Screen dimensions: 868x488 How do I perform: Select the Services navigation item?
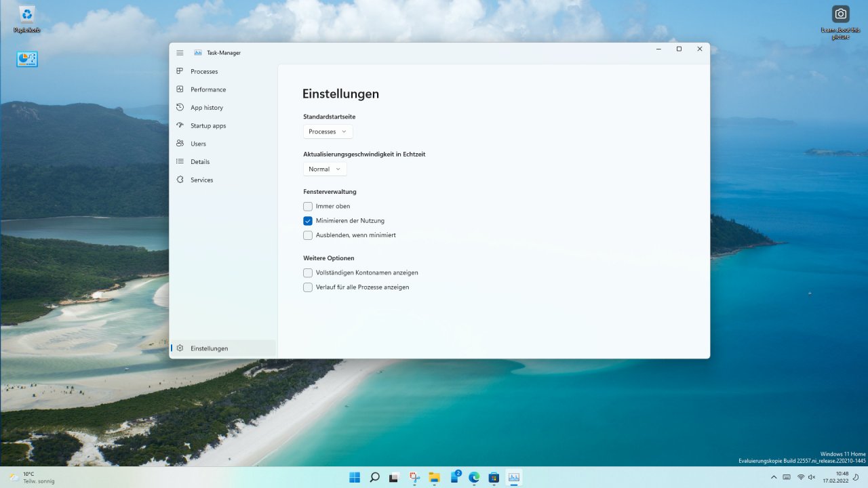223,180
